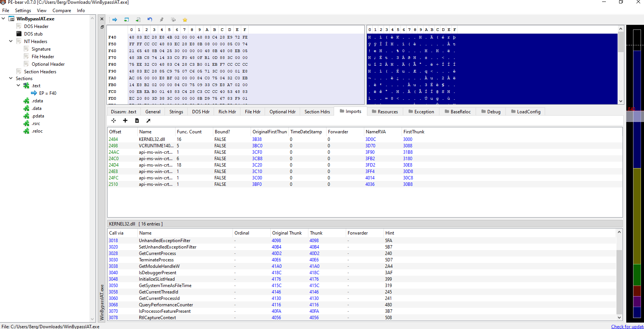Click the four-arrow icon in Imports toolbar
Viewport: 644px width, 329px height.
tap(114, 120)
